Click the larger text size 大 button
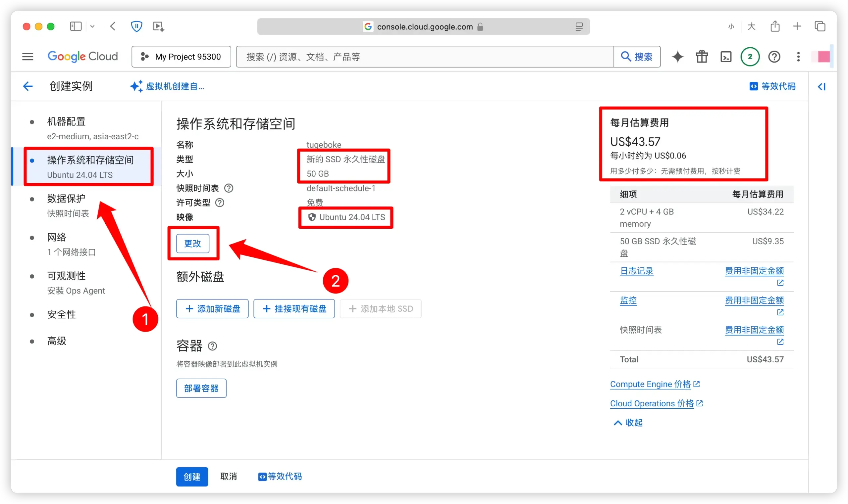Image resolution: width=848 pixels, height=504 pixels. point(752,26)
